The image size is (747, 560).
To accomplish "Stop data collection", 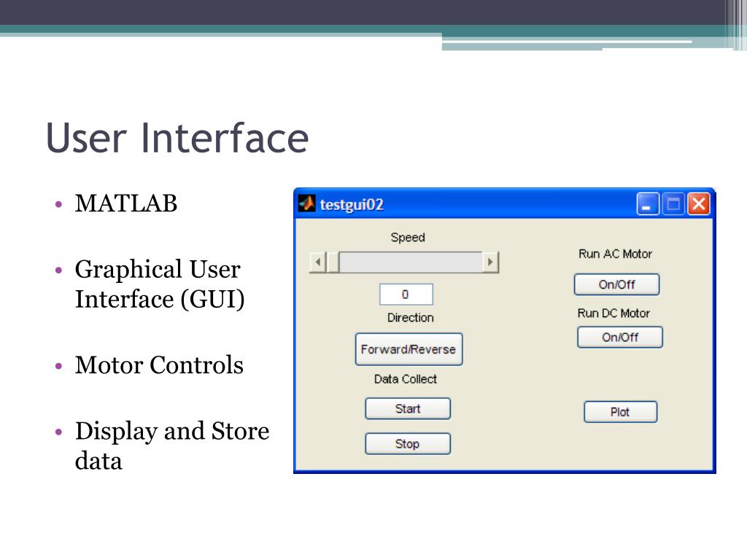I will 408,444.
